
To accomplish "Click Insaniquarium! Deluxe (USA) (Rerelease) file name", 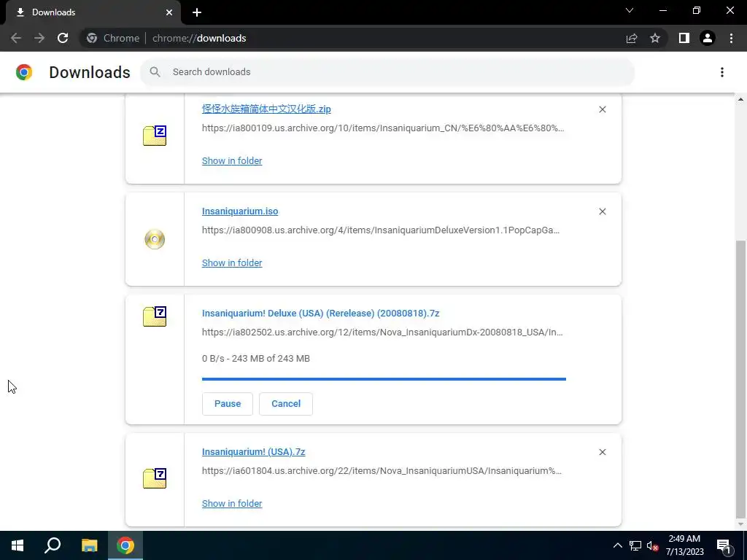I will pyautogui.click(x=321, y=314).
